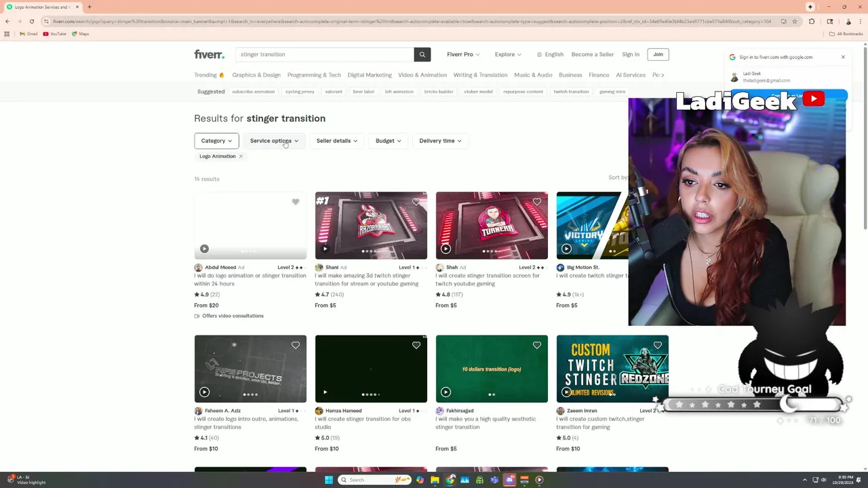The width and height of the screenshot is (868, 488).
Task: Play Hamza Hameed gig video
Action: coord(325,392)
